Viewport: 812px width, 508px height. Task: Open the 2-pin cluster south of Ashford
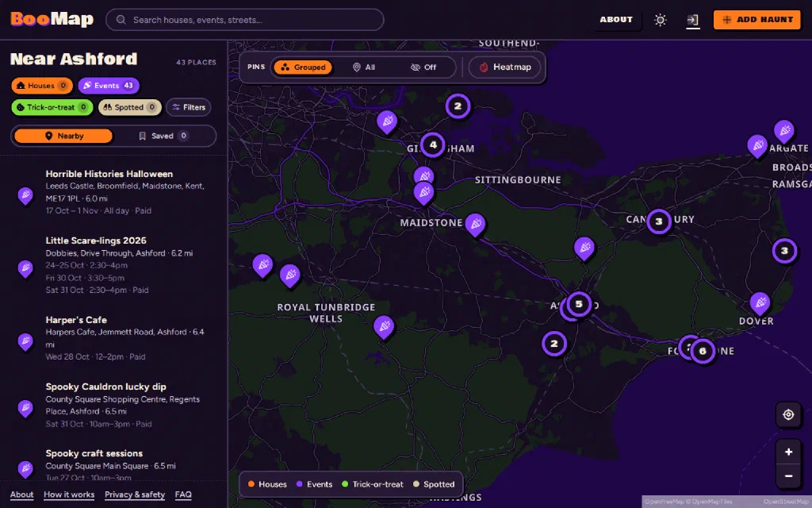click(x=554, y=344)
